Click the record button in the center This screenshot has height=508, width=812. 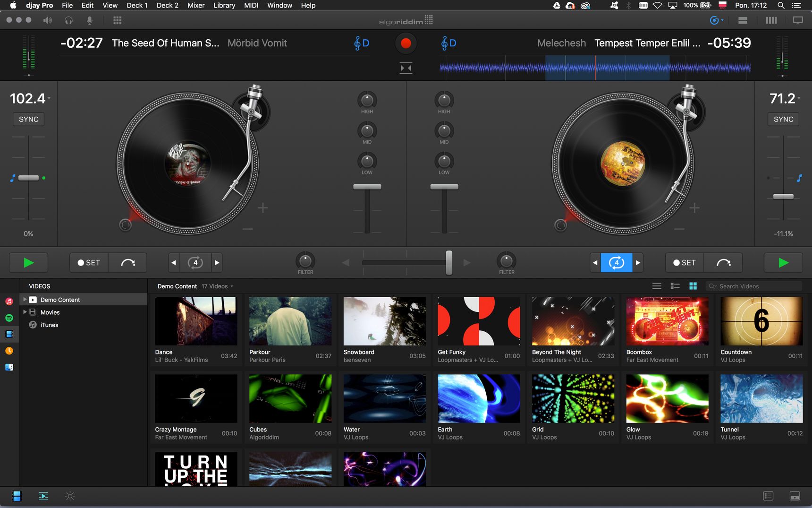pos(406,43)
